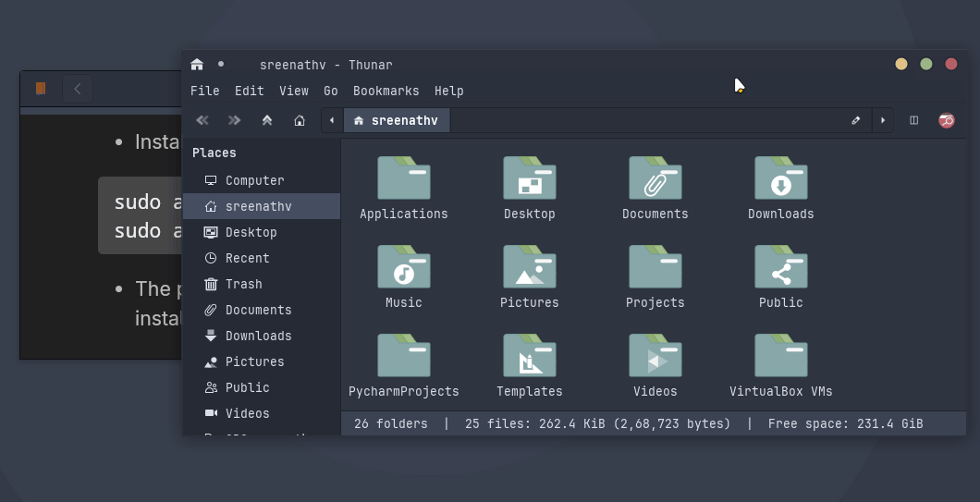Click the back navigation arrow in toolbar
Image resolution: width=980 pixels, height=502 pixels.
[x=202, y=120]
